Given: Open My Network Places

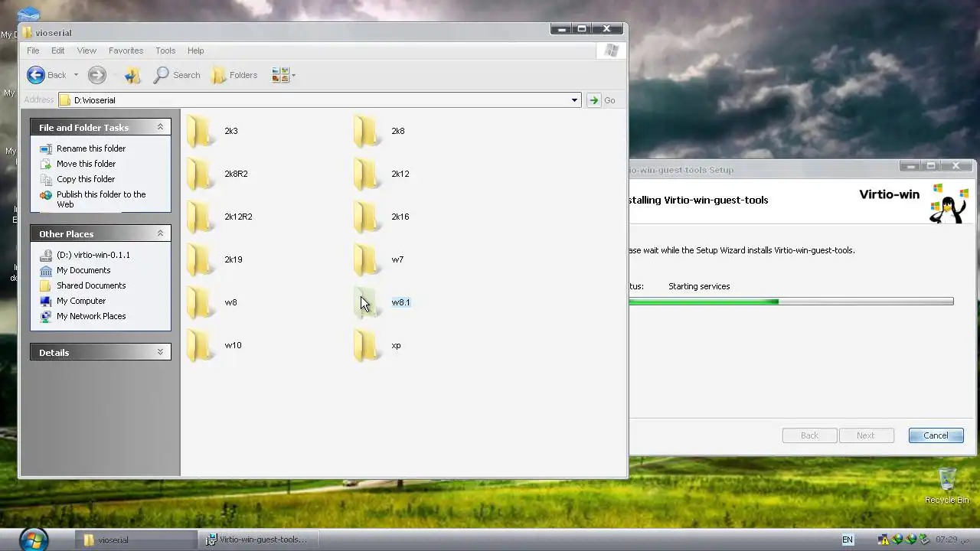Looking at the screenshot, I should [91, 316].
